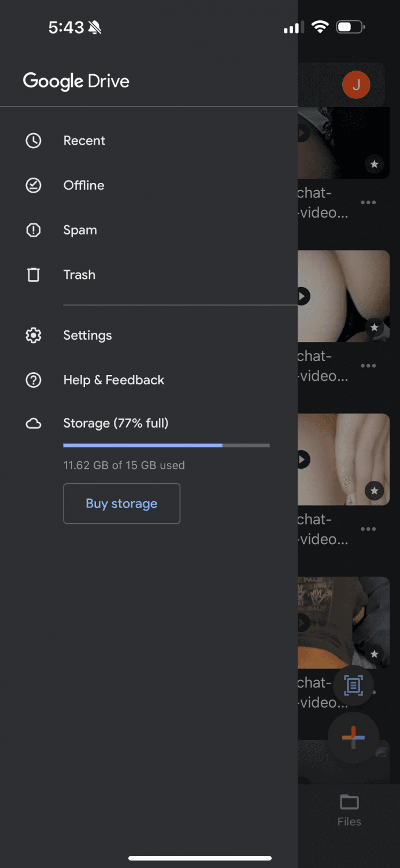
Task: Tap the 5:43 clock in status bar
Action: coord(66,27)
